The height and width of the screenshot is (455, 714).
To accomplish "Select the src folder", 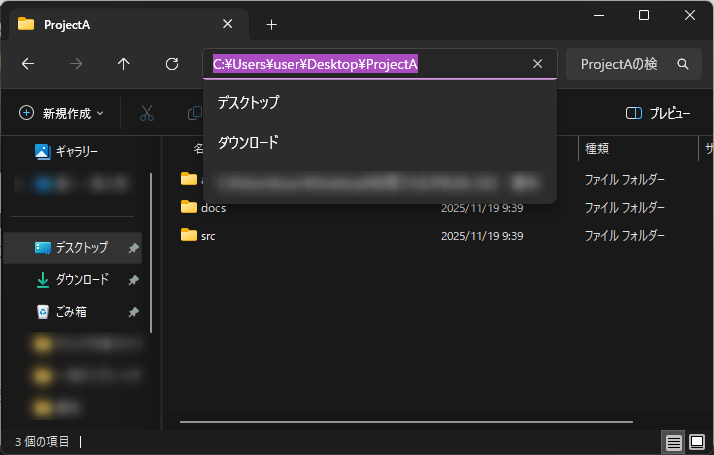I will 207,236.
